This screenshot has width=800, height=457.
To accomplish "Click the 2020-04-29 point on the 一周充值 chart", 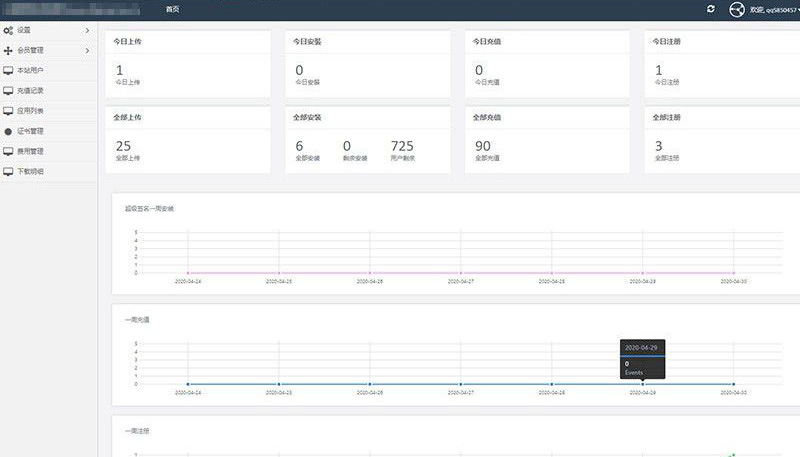I will tap(643, 384).
